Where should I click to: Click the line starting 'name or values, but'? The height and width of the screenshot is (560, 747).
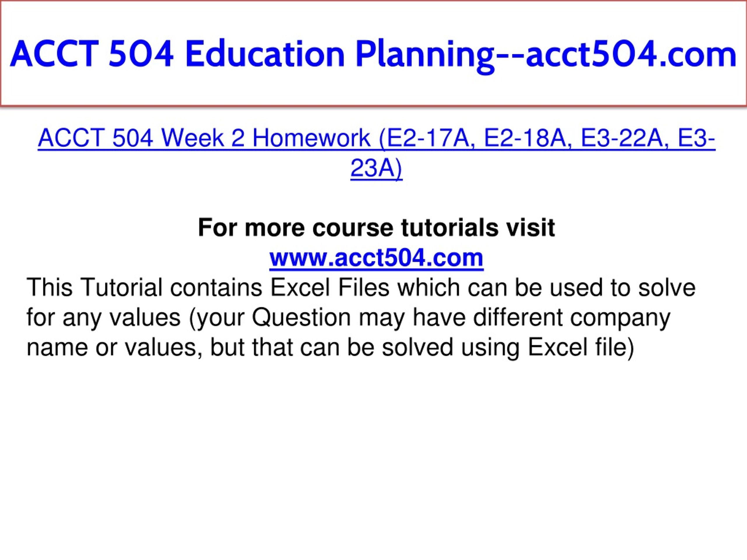[330, 348]
